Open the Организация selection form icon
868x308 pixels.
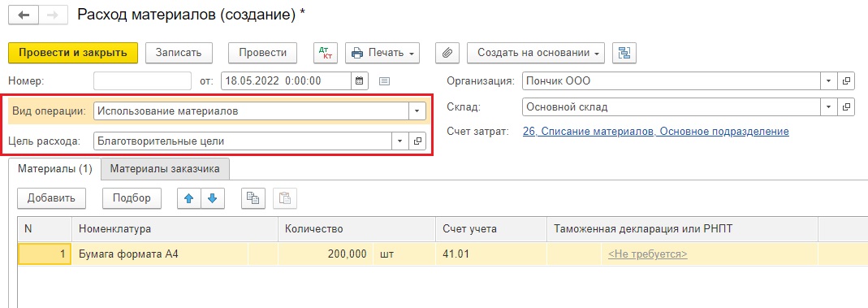(845, 81)
